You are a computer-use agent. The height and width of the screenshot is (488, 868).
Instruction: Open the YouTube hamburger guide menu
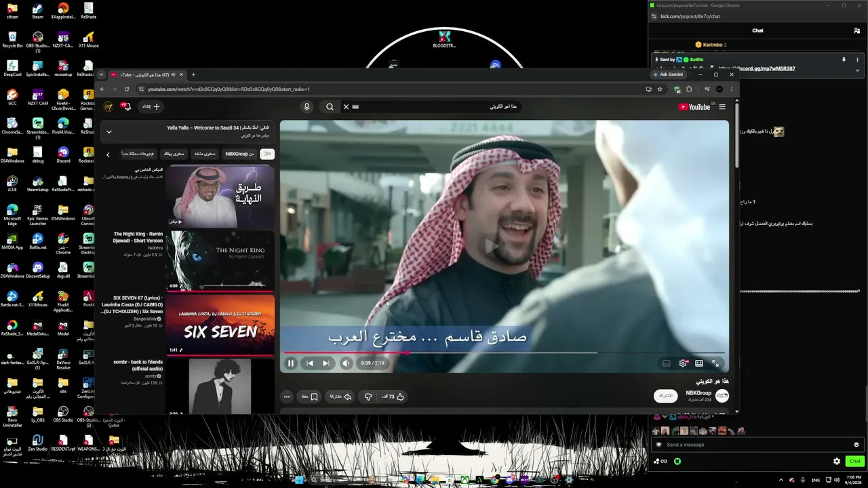click(722, 106)
